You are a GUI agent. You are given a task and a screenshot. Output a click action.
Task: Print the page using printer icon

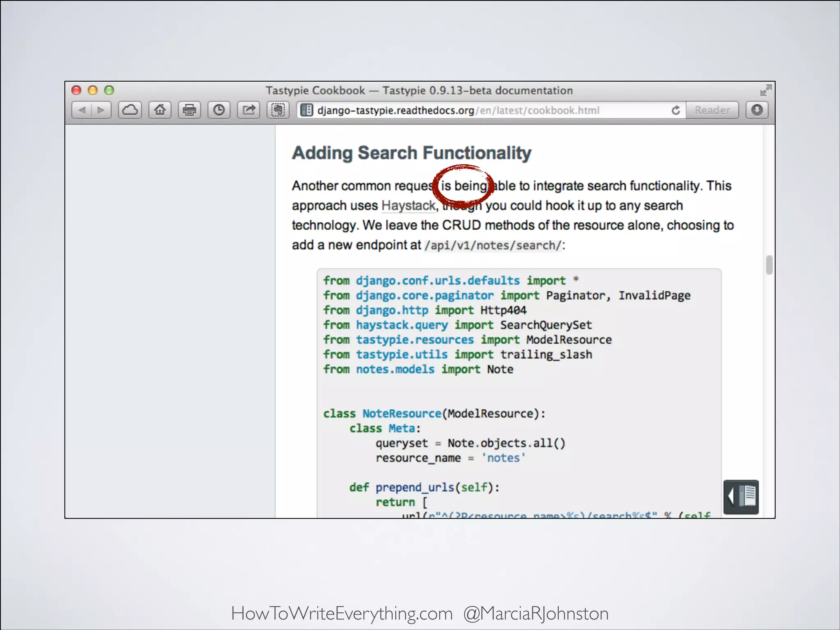[x=189, y=110]
